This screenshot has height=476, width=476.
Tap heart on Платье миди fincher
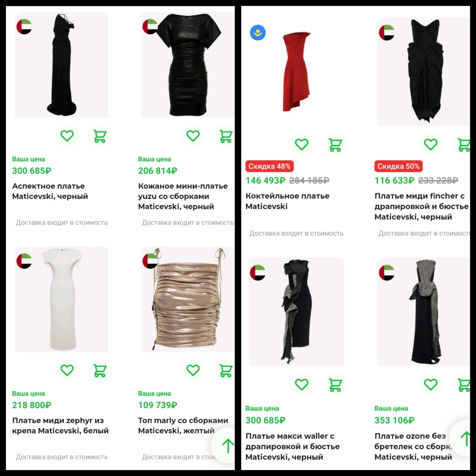click(x=431, y=144)
